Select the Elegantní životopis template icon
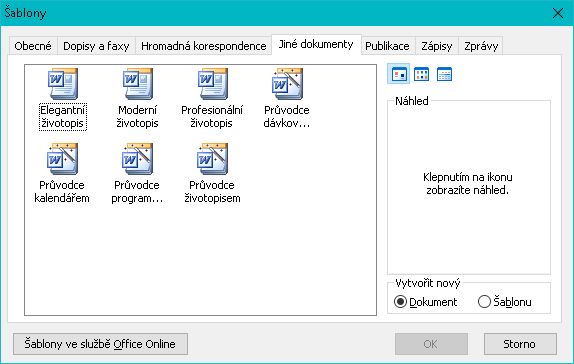Image resolution: width=574 pixels, height=364 pixels. [x=63, y=84]
